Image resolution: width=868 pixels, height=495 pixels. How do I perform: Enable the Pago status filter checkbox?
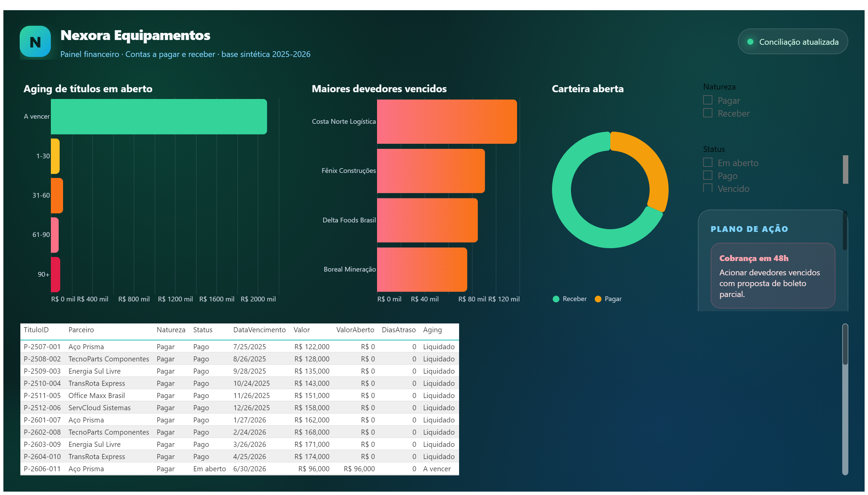pos(708,176)
